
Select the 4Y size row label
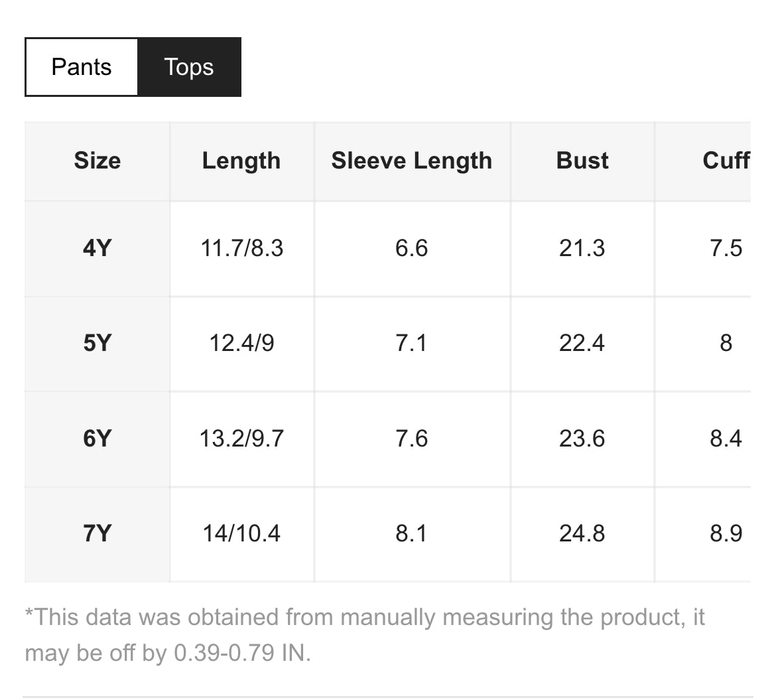coord(97,248)
